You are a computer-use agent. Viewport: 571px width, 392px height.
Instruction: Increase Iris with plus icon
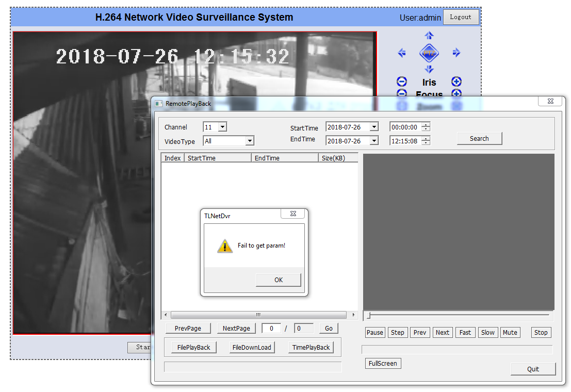pos(456,81)
